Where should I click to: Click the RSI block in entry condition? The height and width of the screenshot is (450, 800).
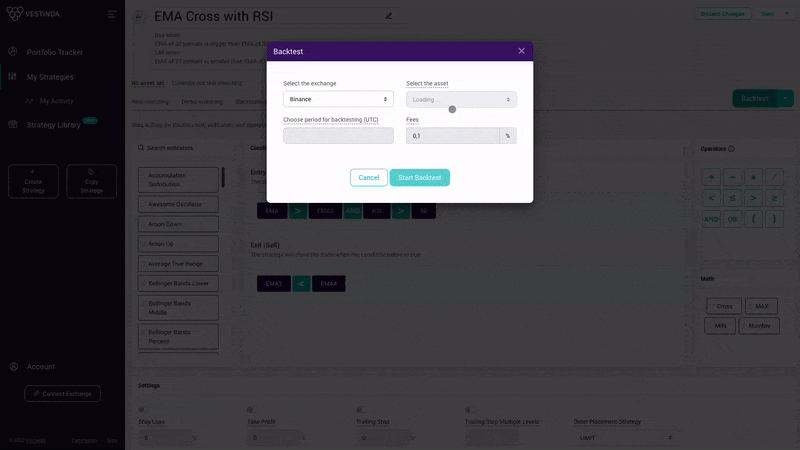377,211
